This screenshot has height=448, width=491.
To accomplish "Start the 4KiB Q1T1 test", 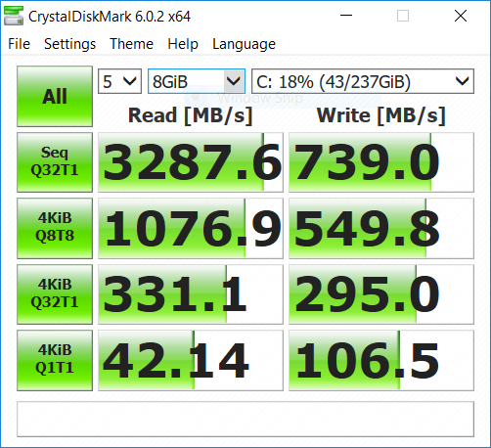I will [x=55, y=360].
